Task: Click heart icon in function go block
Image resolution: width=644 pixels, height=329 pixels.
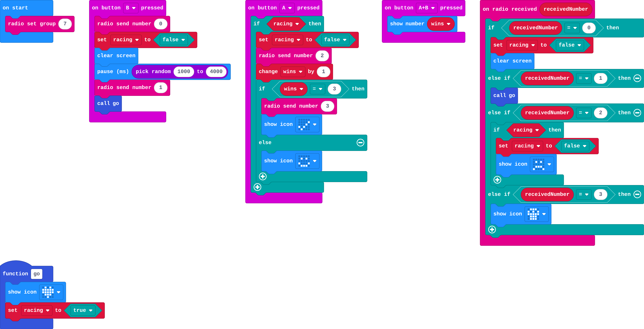Action: (x=48, y=292)
